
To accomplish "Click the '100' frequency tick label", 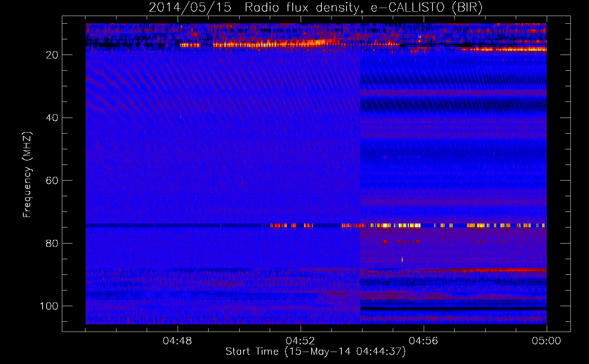I will 49,306.
